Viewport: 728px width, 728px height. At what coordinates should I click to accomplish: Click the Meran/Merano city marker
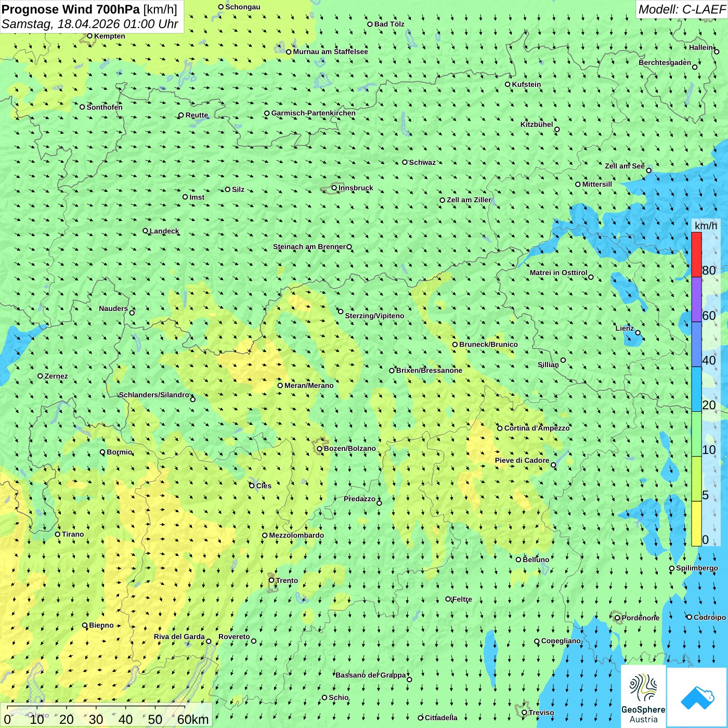(x=280, y=385)
